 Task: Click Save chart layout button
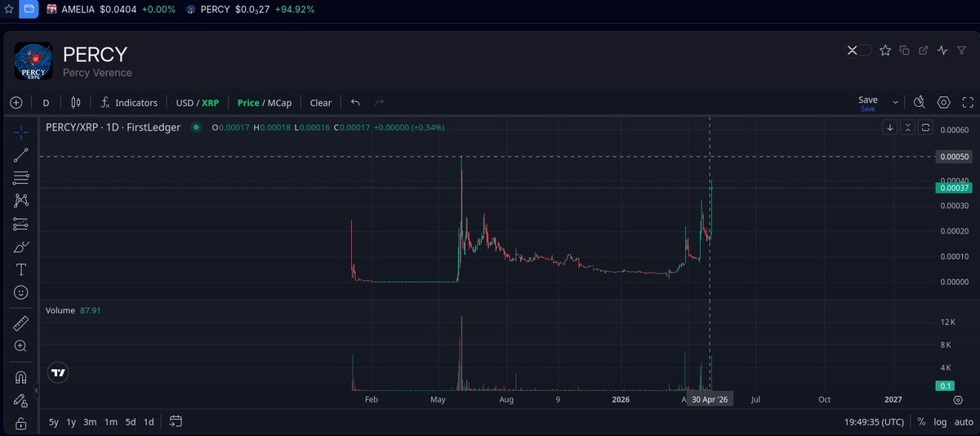[x=867, y=103]
